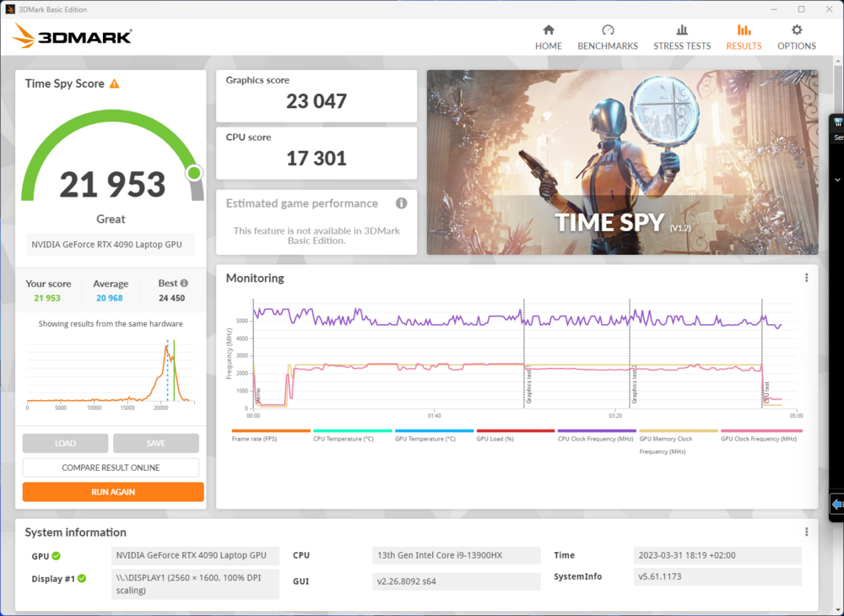Click the Home icon in navigation

pos(548,30)
